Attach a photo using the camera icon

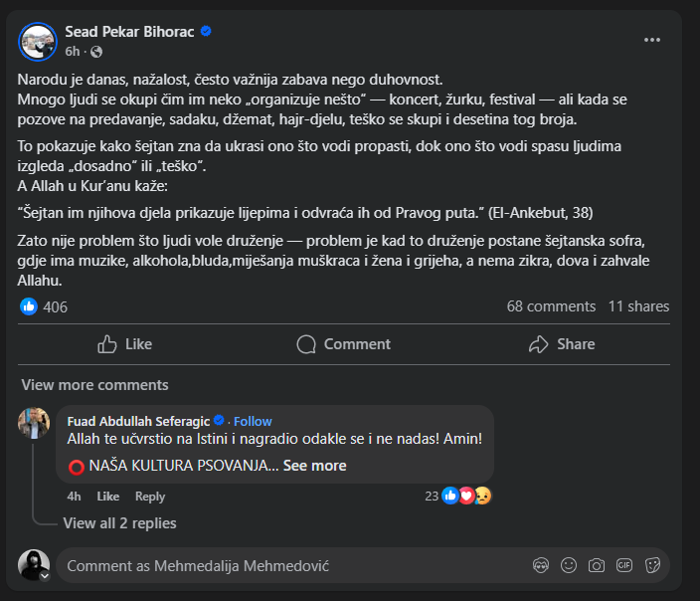point(597,565)
